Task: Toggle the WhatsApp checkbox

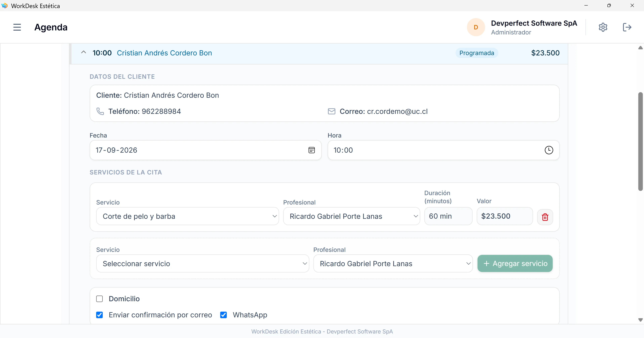Action: [x=224, y=315]
